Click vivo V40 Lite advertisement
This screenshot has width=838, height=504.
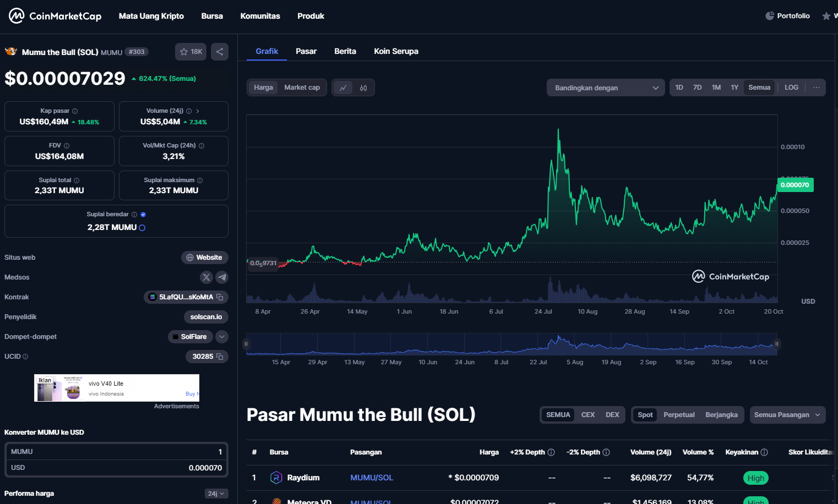click(x=117, y=388)
